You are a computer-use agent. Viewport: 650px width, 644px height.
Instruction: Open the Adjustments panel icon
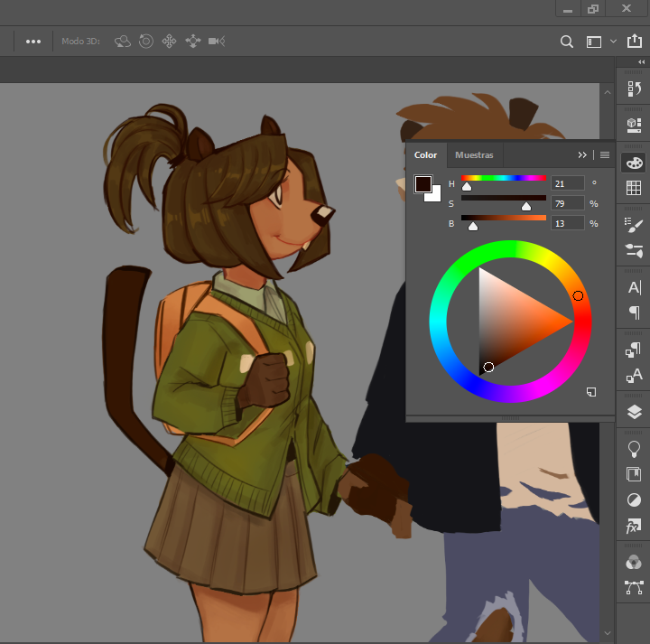pos(634,500)
